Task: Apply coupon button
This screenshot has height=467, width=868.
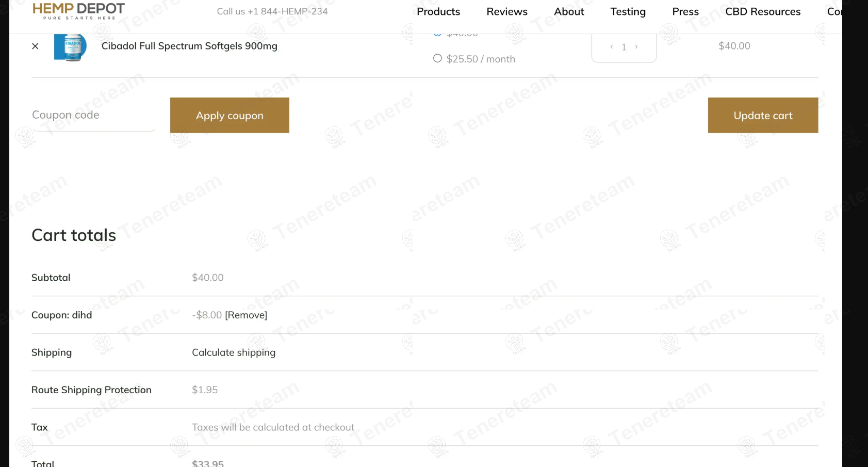Action: click(x=230, y=115)
